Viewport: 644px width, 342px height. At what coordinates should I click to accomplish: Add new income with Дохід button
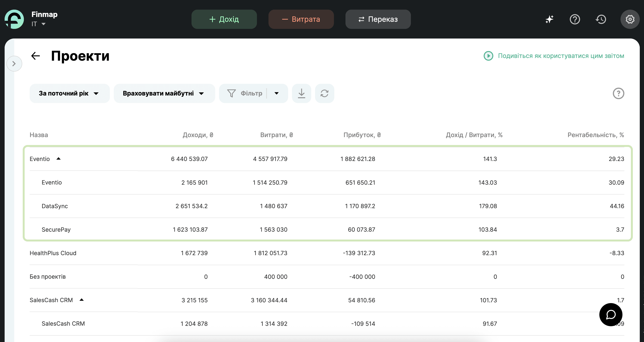click(x=224, y=19)
